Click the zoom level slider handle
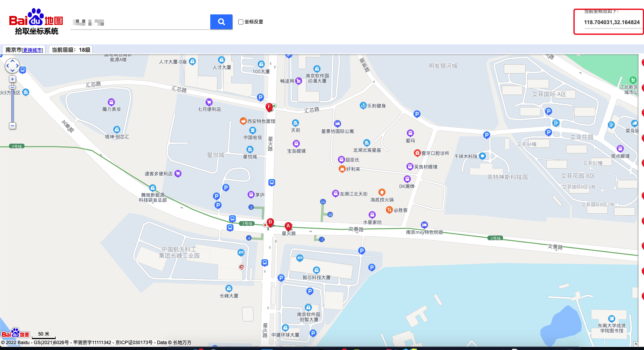The height and width of the screenshot is (350, 644). coord(12,87)
